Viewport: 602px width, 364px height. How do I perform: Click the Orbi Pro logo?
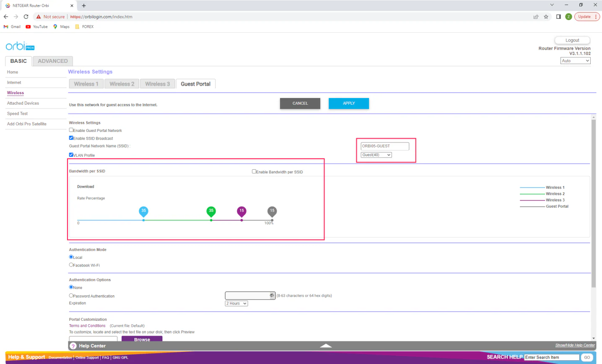click(20, 46)
